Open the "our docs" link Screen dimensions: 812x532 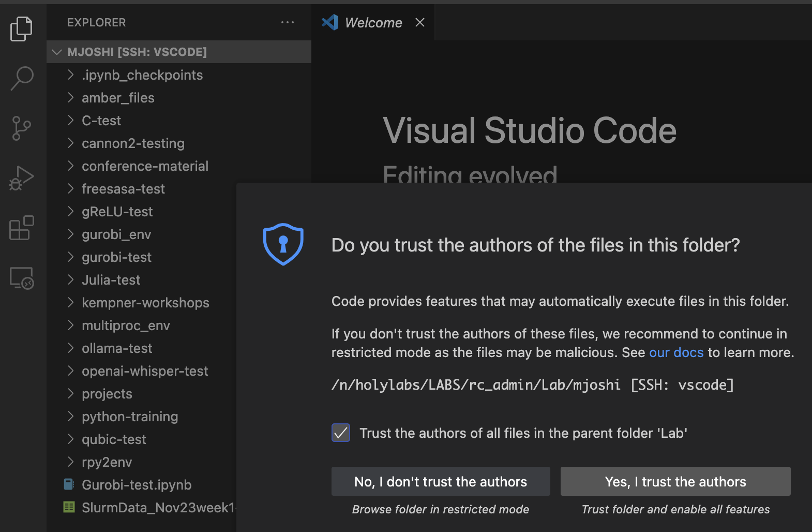tap(676, 352)
